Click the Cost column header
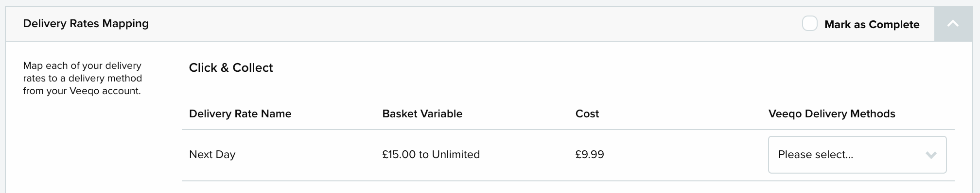This screenshot has height=193, width=980. (587, 113)
